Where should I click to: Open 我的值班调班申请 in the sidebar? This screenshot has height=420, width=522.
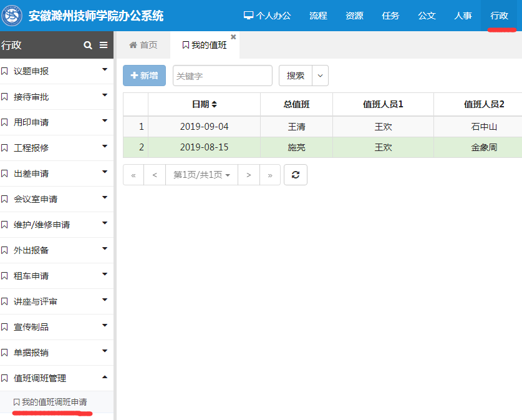(54, 403)
